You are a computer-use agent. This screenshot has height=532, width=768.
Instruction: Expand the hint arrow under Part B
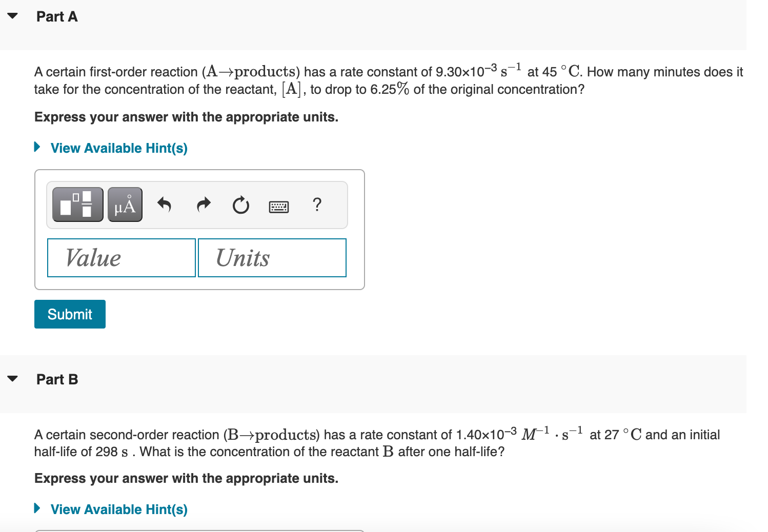click(x=36, y=508)
